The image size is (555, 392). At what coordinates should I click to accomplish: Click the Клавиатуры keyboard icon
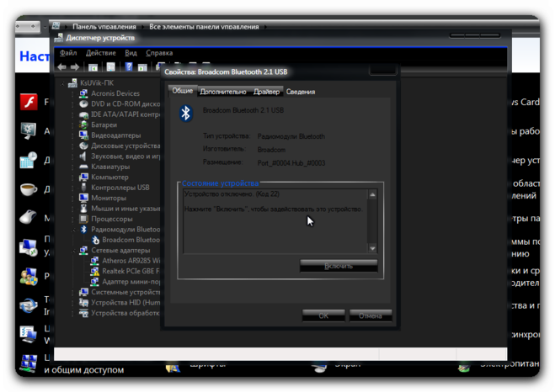point(83,167)
